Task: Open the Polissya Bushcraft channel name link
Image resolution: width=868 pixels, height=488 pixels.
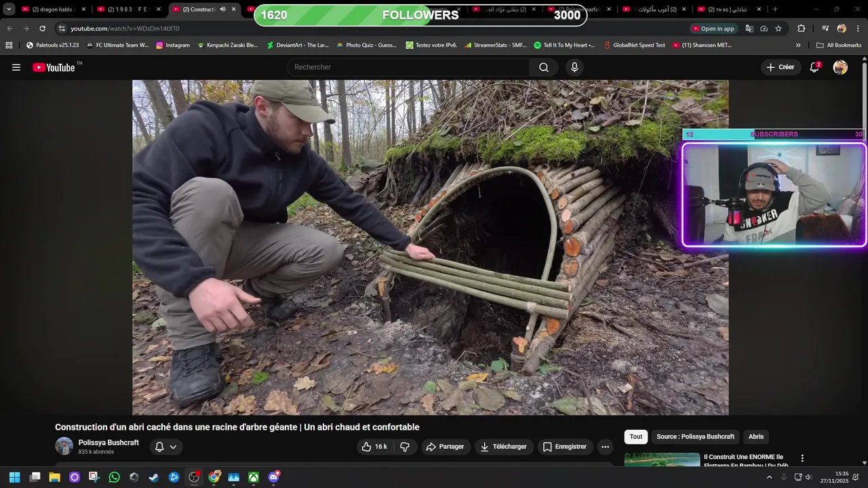Action: (108, 443)
